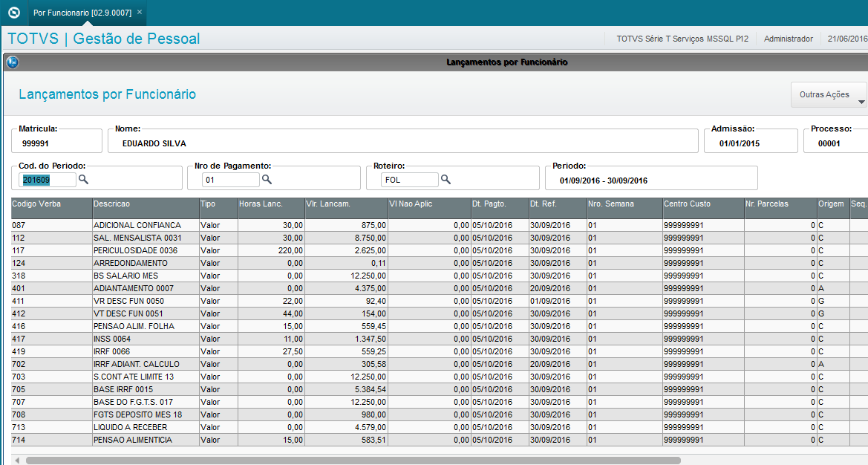Click the Nr. Parcelas column header
868x465 pixels.
point(780,207)
